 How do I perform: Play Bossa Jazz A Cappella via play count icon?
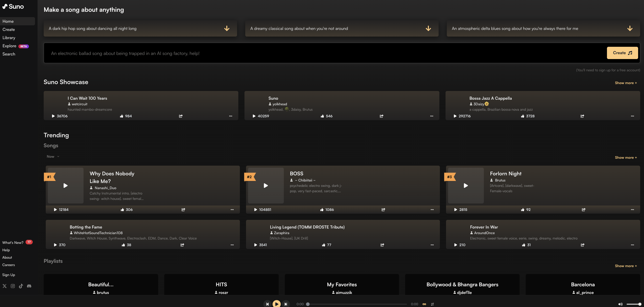tap(455, 116)
